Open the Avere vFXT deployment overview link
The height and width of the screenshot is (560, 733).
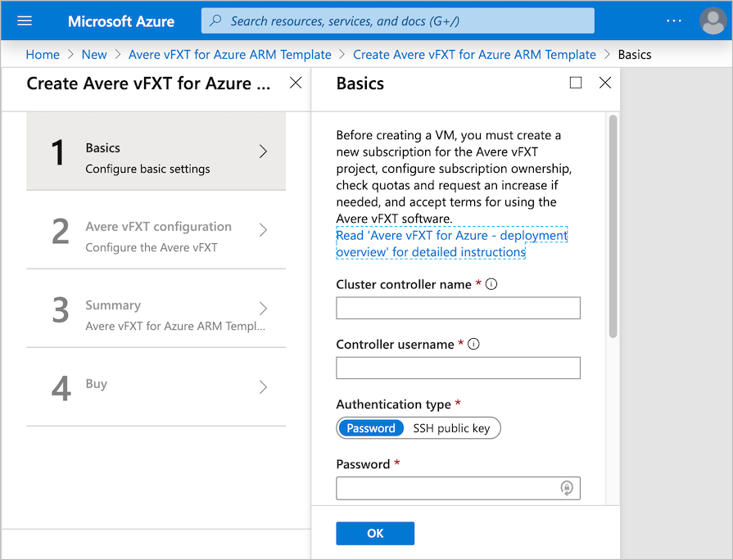tap(451, 243)
